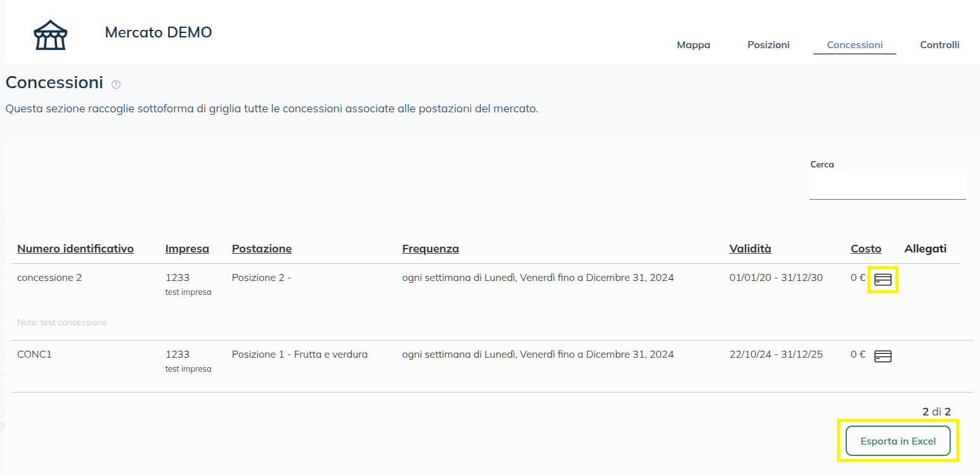Sort by Numero identificativo column

75,249
